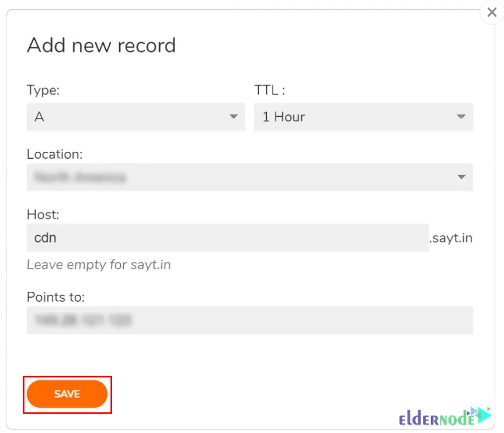Click the 'Add new record' heading
This screenshot has width=504, height=433.
click(x=100, y=46)
